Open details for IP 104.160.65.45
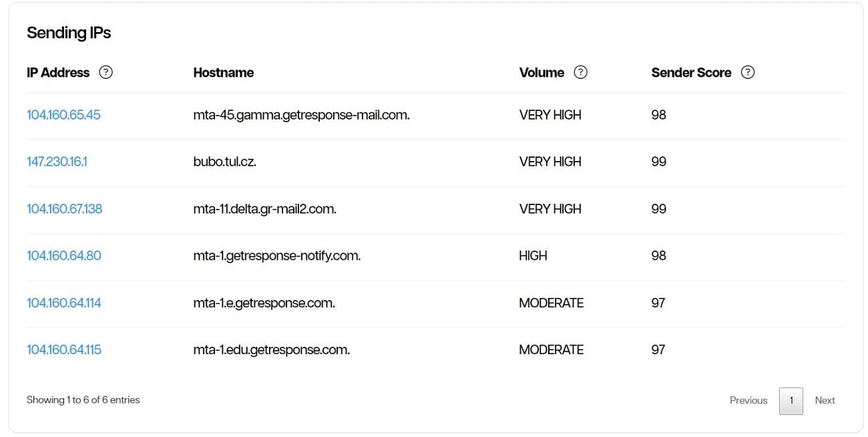 coord(63,114)
